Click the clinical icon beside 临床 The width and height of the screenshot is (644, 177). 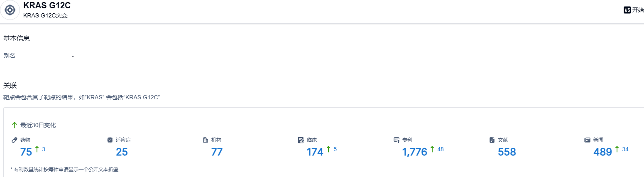click(x=301, y=140)
